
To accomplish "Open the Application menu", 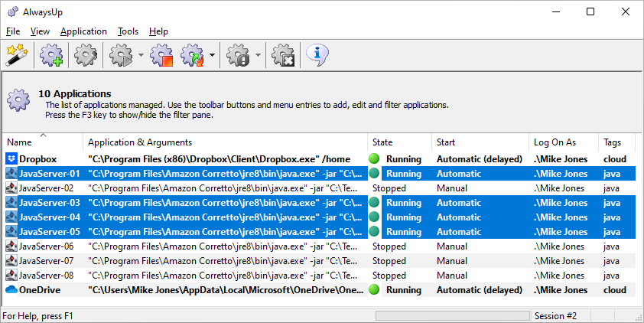I will [x=83, y=31].
